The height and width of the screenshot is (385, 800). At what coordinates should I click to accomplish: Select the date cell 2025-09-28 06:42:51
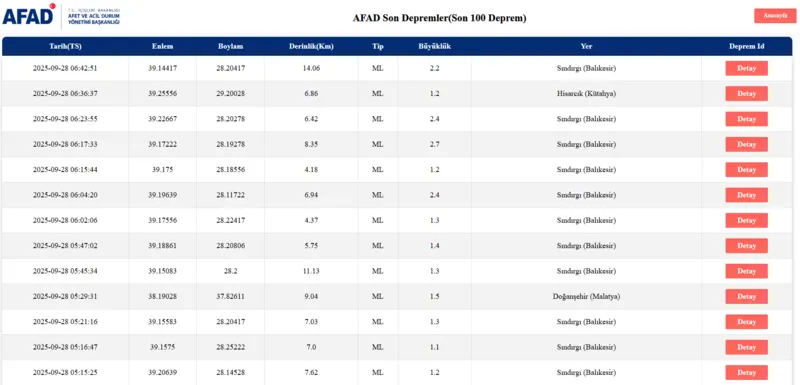point(65,68)
